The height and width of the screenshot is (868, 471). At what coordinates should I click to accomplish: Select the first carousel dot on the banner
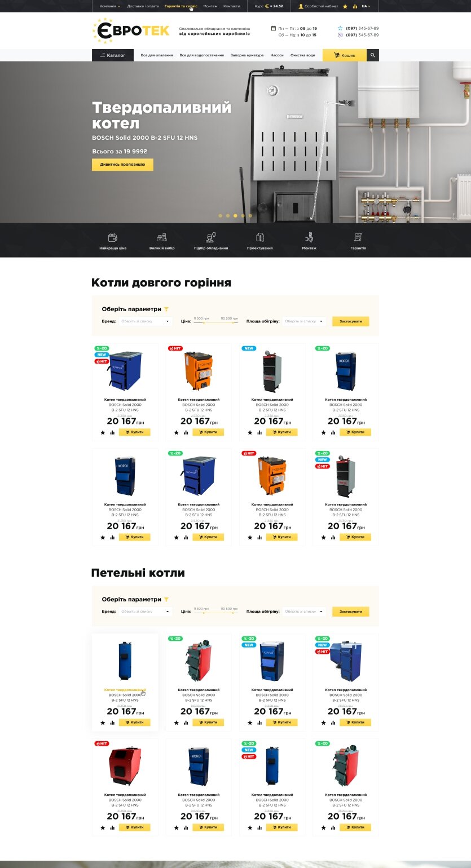(220, 215)
